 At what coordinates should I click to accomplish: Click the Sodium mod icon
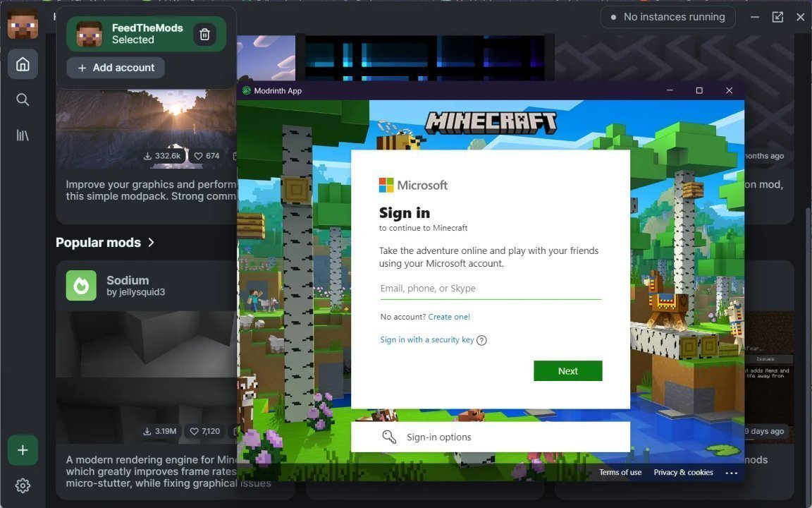click(x=81, y=286)
